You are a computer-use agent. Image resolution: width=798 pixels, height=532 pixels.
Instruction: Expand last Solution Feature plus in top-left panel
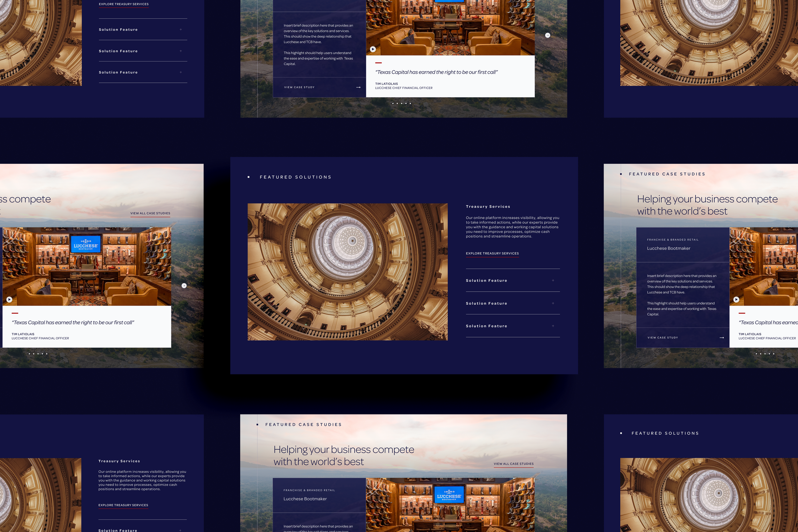pyautogui.click(x=180, y=72)
